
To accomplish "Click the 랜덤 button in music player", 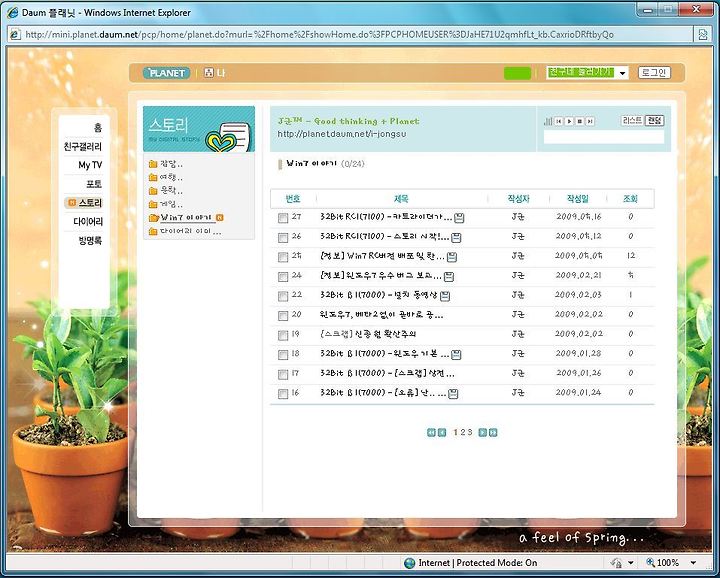I will click(x=654, y=120).
